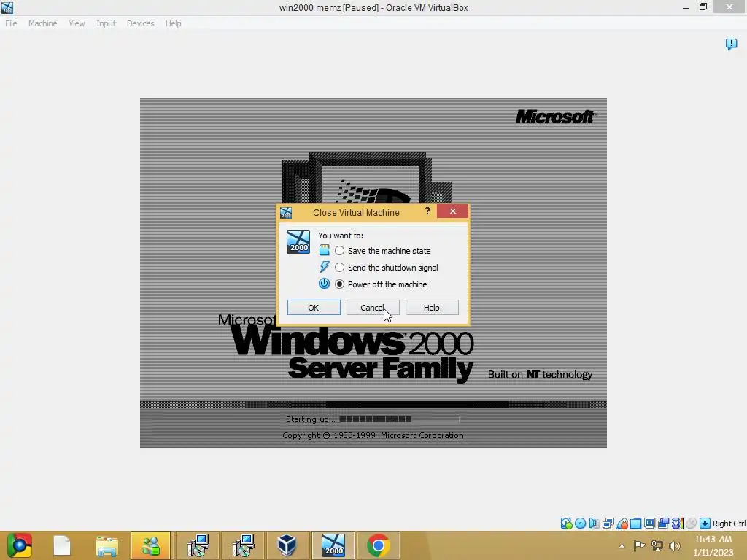Open the notification center speech-bubble icon
This screenshot has width=747, height=560.
[x=731, y=44]
